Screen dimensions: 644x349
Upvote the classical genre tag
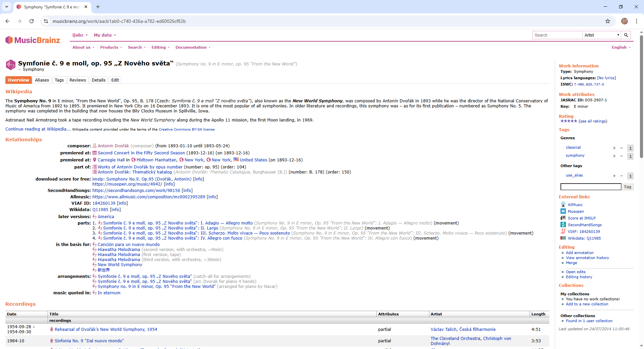pos(614,148)
